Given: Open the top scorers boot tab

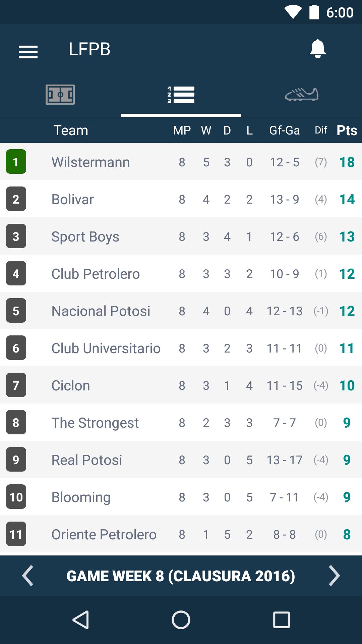Looking at the screenshot, I should point(302,95).
